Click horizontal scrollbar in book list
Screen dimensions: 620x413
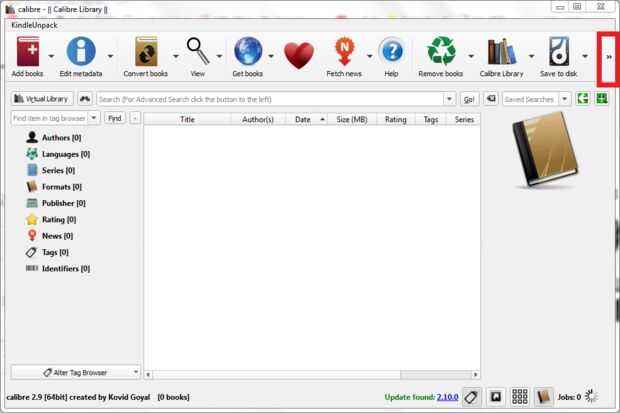312,374
